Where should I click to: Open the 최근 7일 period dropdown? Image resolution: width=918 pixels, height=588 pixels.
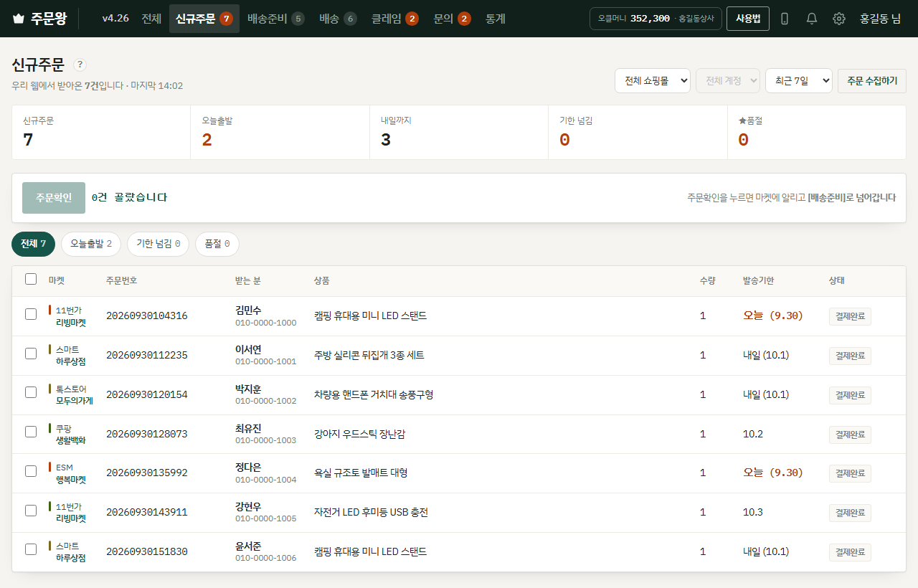(799, 81)
